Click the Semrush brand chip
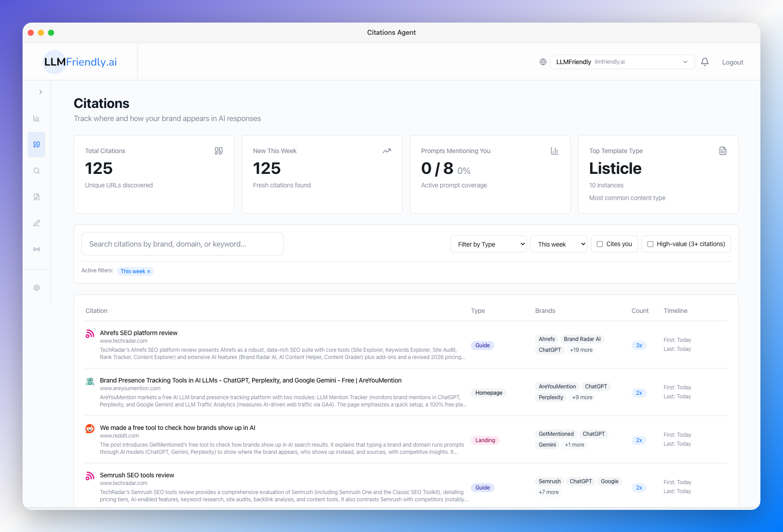Viewport: 783px width, 532px height. [550, 481]
